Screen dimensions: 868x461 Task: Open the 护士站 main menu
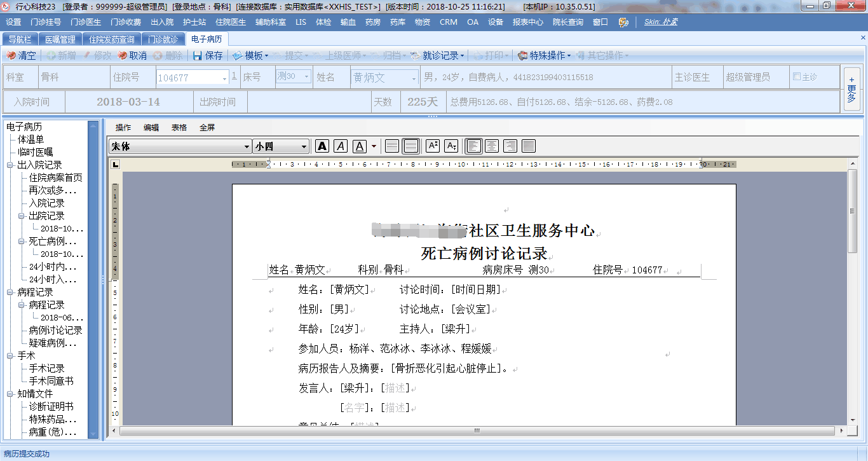click(194, 22)
